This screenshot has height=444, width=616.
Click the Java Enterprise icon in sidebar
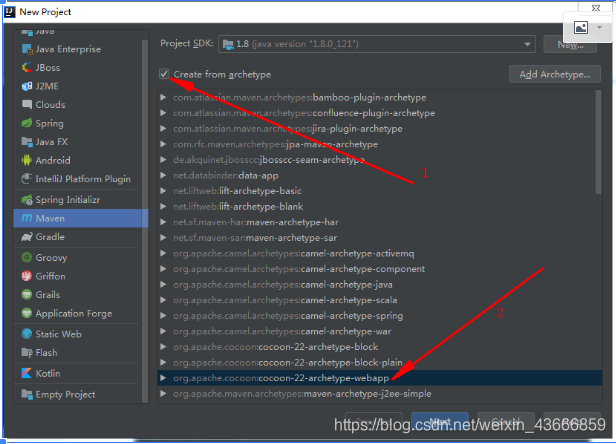[27, 49]
